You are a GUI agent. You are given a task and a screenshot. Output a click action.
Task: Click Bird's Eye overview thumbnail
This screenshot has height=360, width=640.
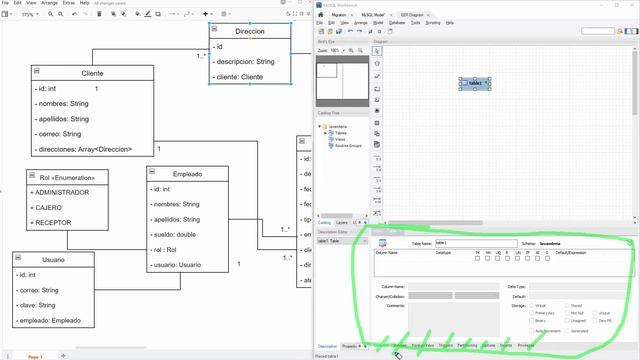[x=342, y=81]
